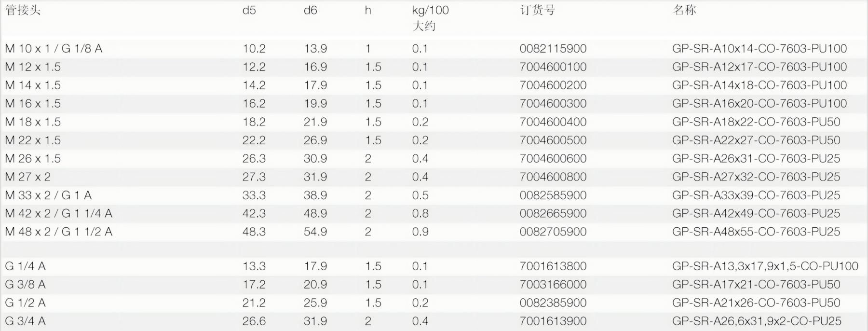Image resolution: width=868 pixels, height=331 pixels.
Task: Select order number 0082115900
Action: 553,49
